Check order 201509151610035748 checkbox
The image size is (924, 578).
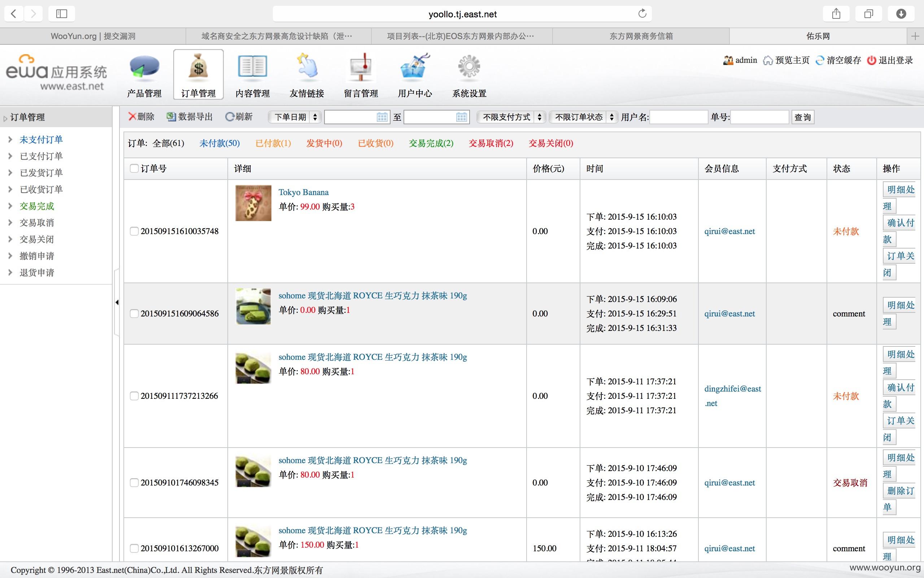pos(134,231)
